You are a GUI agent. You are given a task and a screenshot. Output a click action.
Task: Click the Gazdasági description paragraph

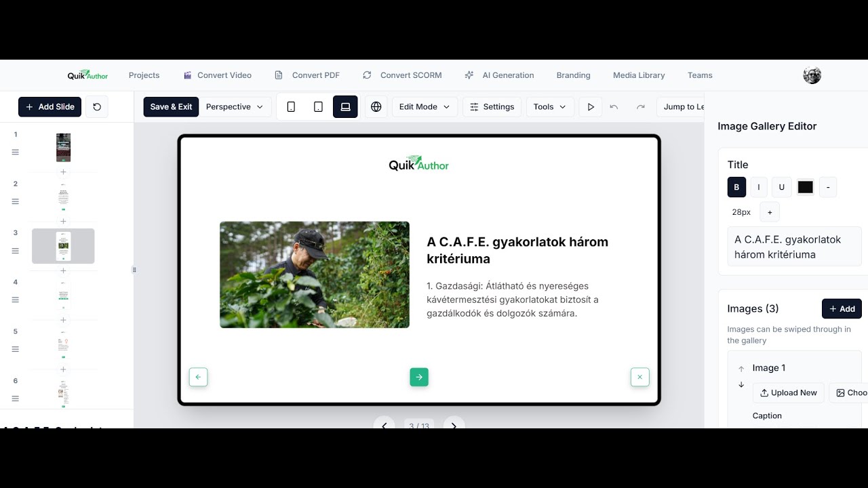coord(513,300)
